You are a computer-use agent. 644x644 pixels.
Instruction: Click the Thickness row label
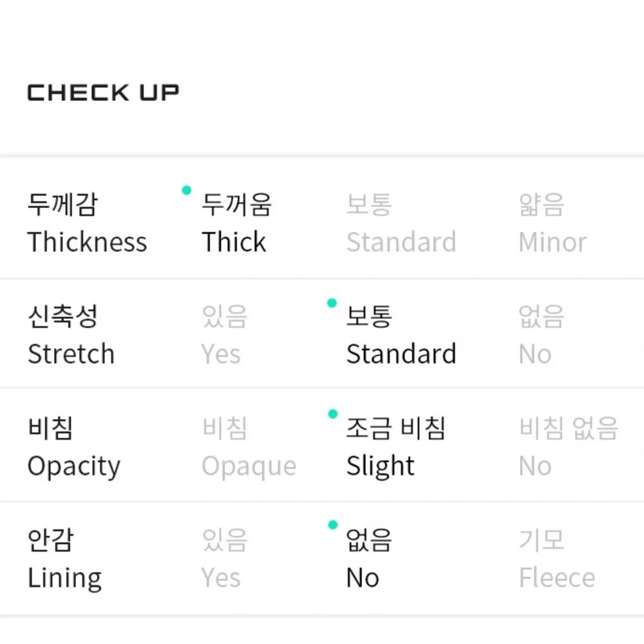click(x=87, y=223)
